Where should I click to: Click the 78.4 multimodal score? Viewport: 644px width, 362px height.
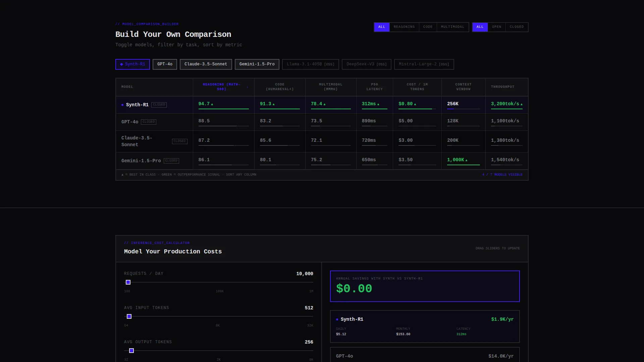click(316, 104)
